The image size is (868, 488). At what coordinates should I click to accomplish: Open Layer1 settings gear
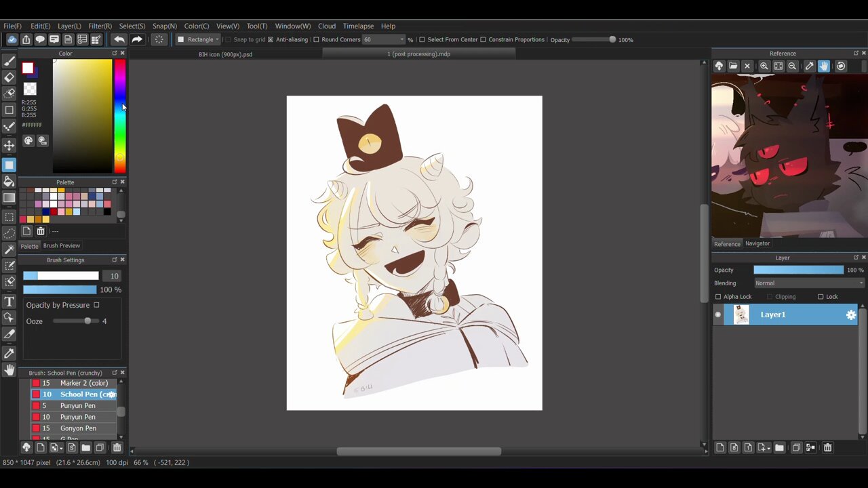click(851, 314)
